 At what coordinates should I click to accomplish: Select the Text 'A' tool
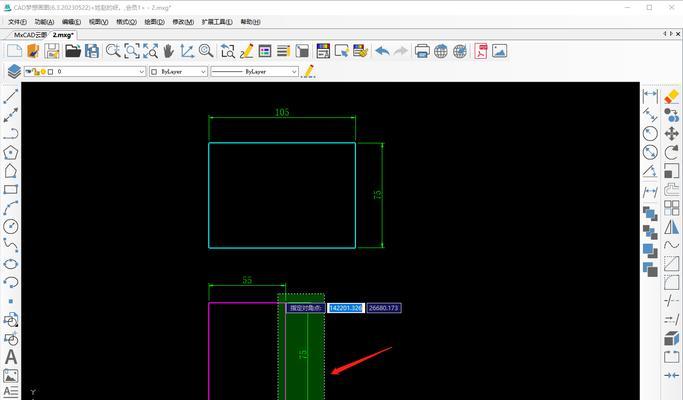[x=11, y=357]
